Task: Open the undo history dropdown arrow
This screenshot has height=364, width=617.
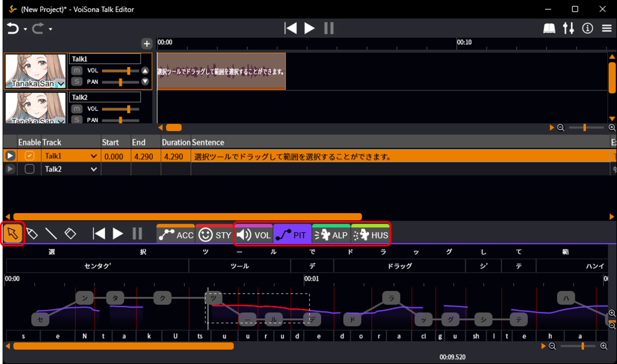Action: 25,29
